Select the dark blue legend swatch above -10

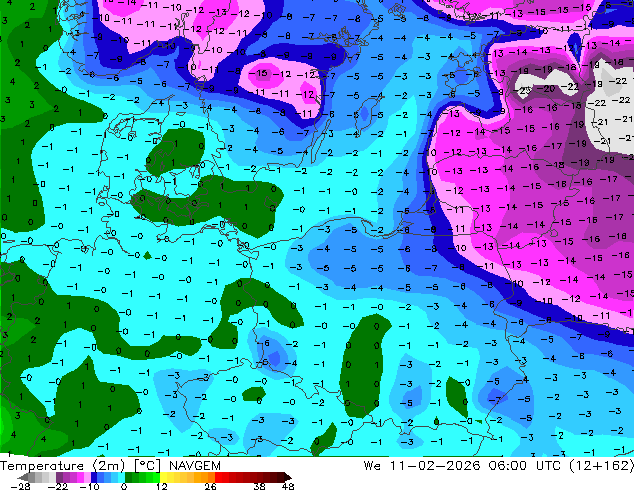[94, 477]
